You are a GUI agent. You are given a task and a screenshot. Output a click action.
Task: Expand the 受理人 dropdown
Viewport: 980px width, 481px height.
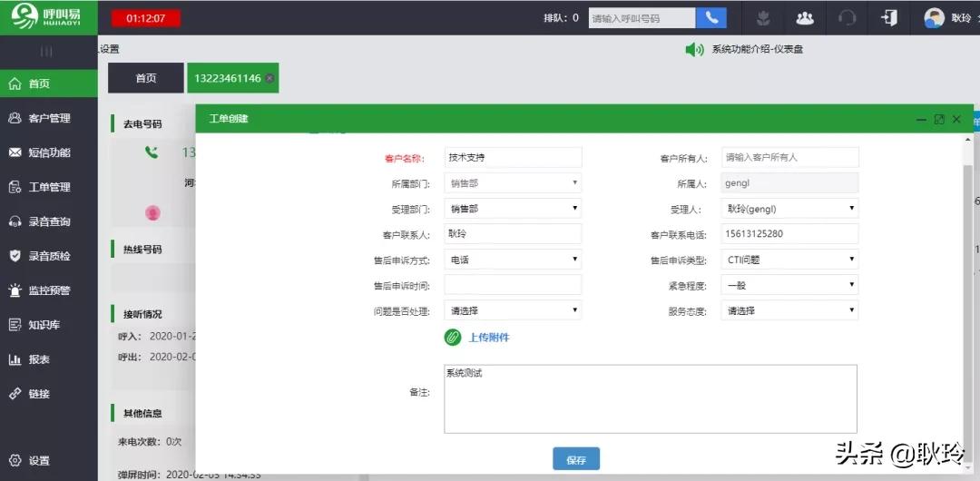click(789, 209)
